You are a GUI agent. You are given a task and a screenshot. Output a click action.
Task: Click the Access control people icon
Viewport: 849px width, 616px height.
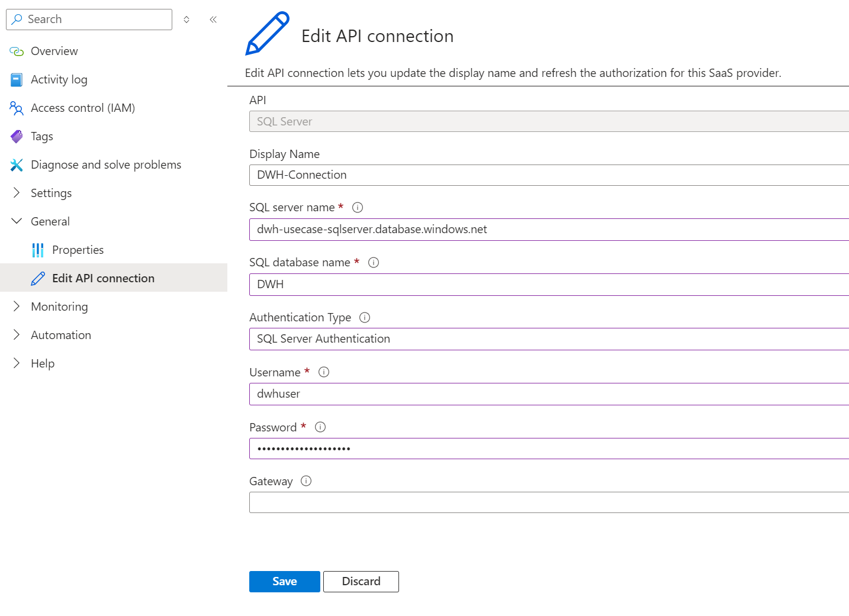click(x=17, y=108)
